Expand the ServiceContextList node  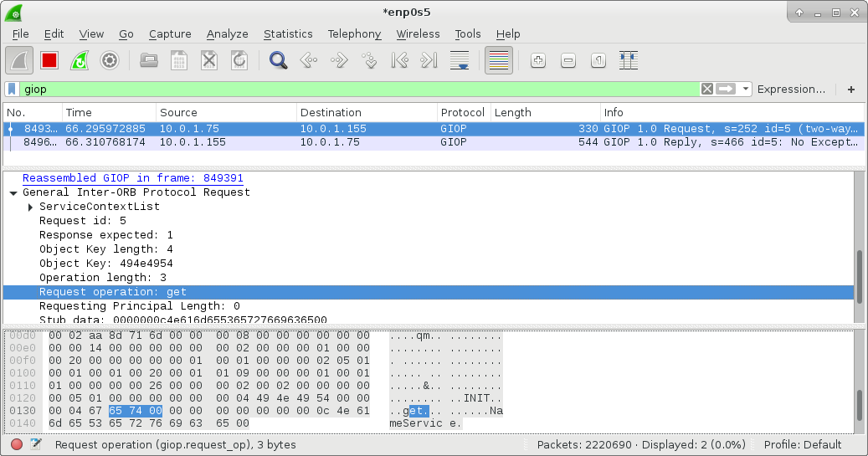pyautogui.click(x=30, y=207)
